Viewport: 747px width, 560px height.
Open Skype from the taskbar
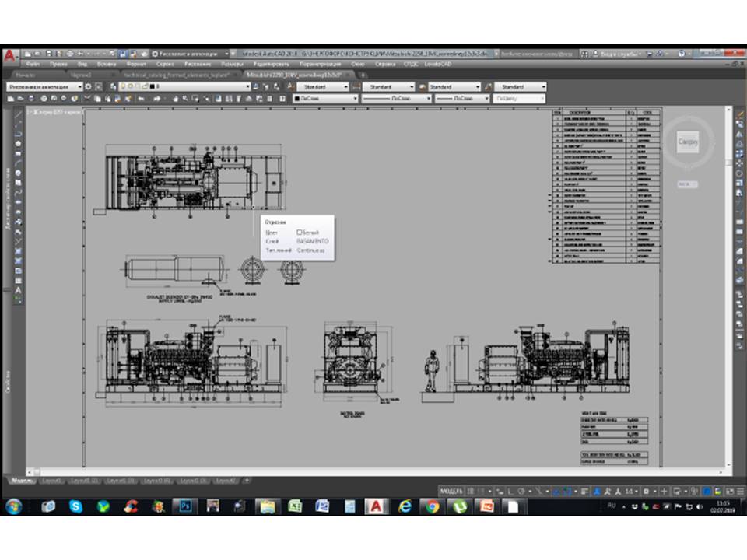coord(75,506)
